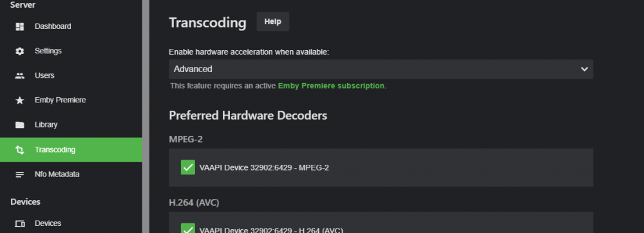Click the Users people icon
The height and width of the screenshot is (233, 644).
[20, 76]
